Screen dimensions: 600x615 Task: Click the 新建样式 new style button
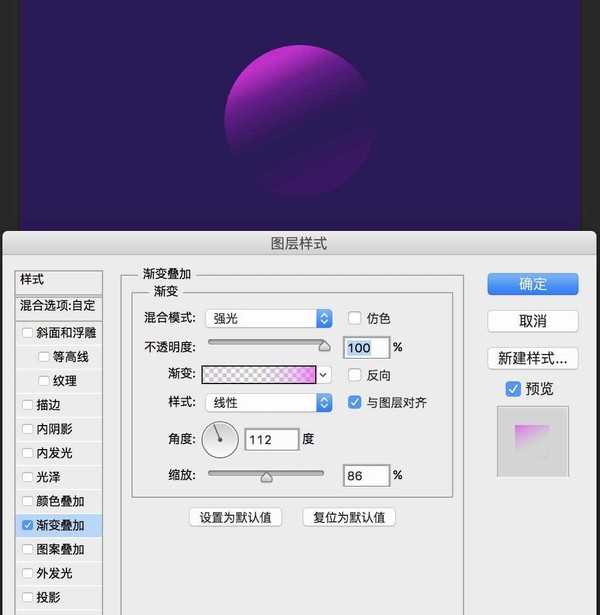[x=532, y=357]
